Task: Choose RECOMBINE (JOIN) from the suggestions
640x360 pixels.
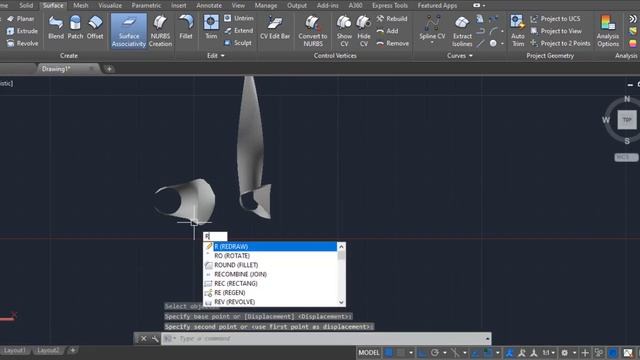Action: coord(270,274)
